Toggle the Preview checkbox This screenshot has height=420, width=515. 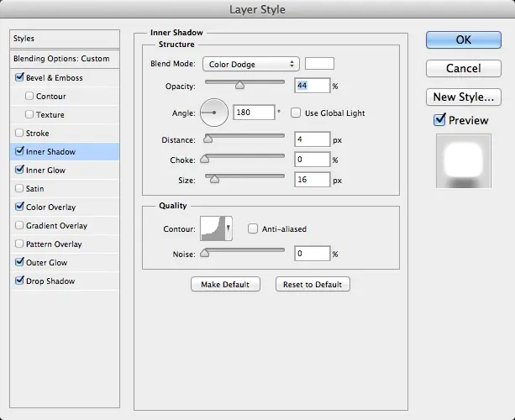click(x=439, y=120)
